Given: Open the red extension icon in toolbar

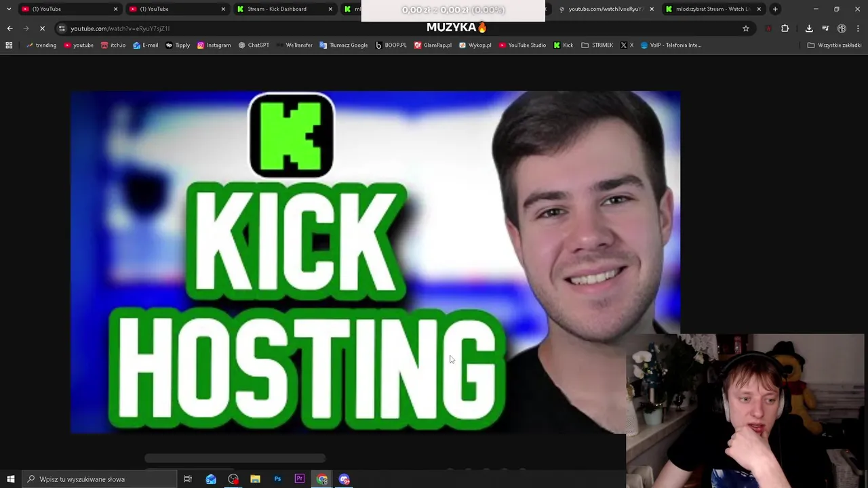Looking at the screenshot, I should (768, 28).
